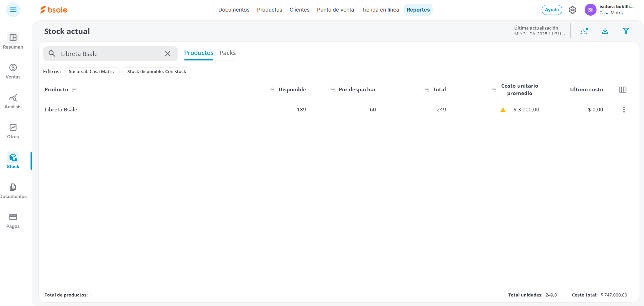The image size is (644, 306).
Task: Sort by Disponible column icon
Action: point(272,90)
